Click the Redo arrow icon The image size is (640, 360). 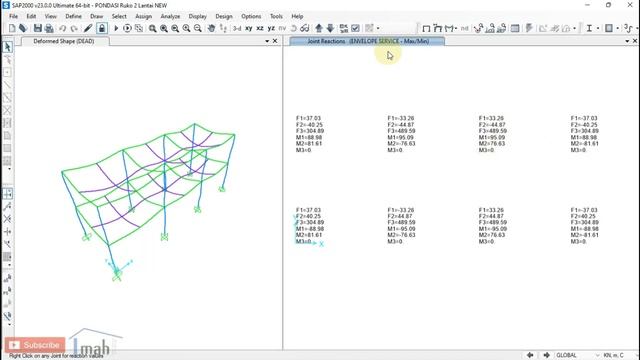click(74, 28)
